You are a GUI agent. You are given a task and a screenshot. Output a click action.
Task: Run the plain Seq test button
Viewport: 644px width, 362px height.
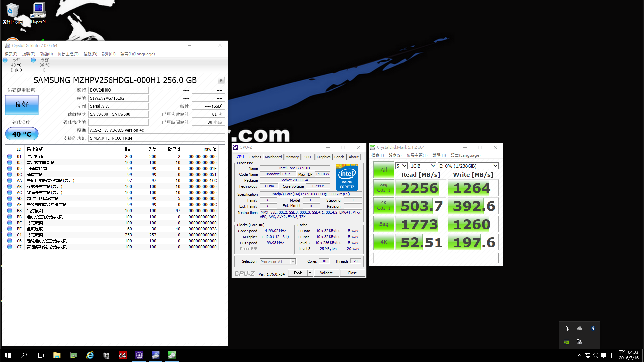point(384,224)
